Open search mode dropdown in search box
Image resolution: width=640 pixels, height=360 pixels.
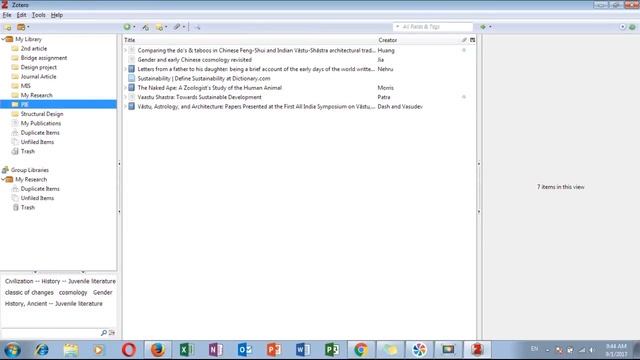tap(397, 27)
